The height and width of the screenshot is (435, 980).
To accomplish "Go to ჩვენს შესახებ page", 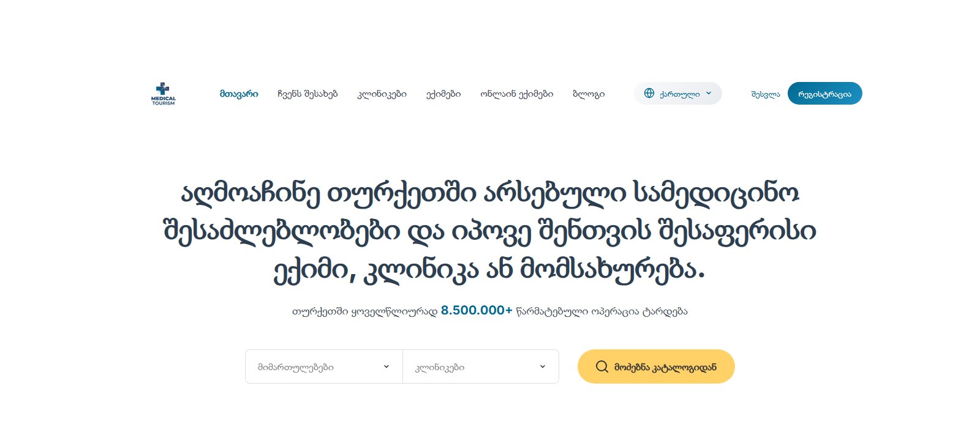I will [307, 94].
